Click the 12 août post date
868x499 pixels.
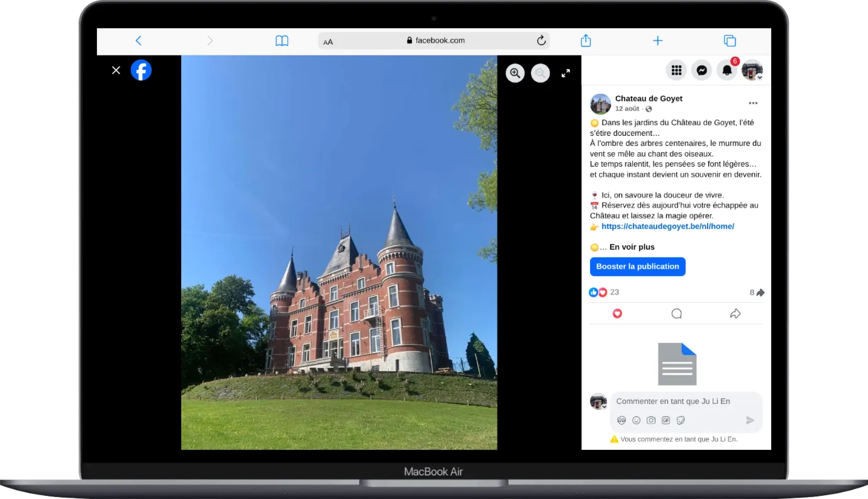pyautogui.click(x=627, y=109)
